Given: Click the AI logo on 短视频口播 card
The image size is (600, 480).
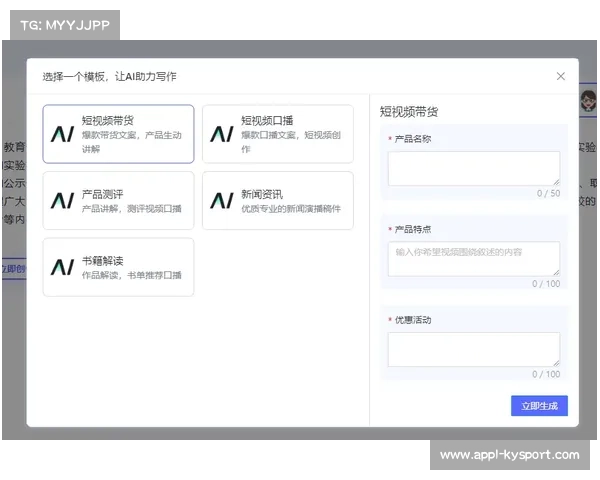Looking at the screenshot, I should click(x=222, y=134).
